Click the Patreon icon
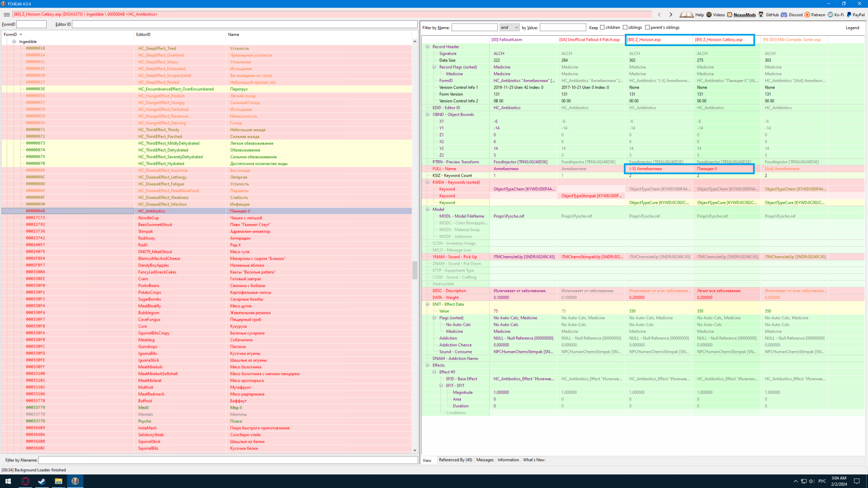 [807, 14]
